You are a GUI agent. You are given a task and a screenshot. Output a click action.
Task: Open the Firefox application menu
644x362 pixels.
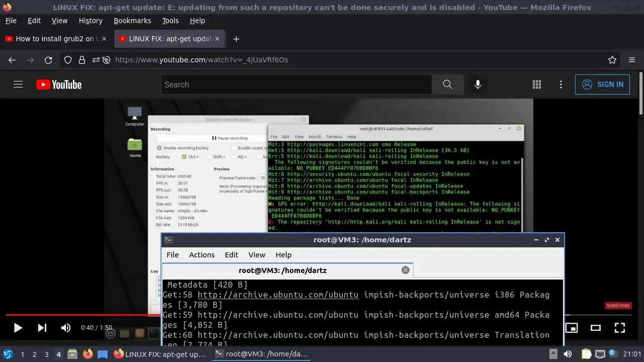[632, 60]
